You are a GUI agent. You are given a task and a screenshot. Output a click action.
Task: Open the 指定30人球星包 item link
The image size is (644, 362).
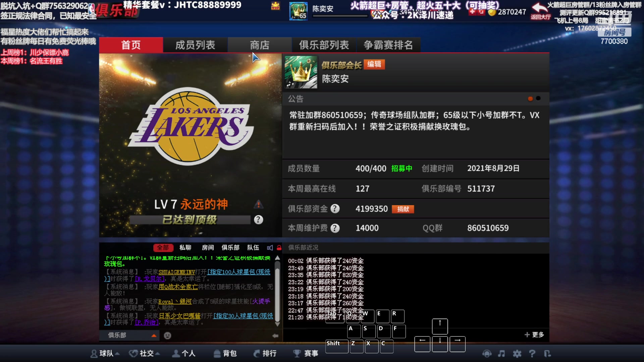(x=243, y=316)
